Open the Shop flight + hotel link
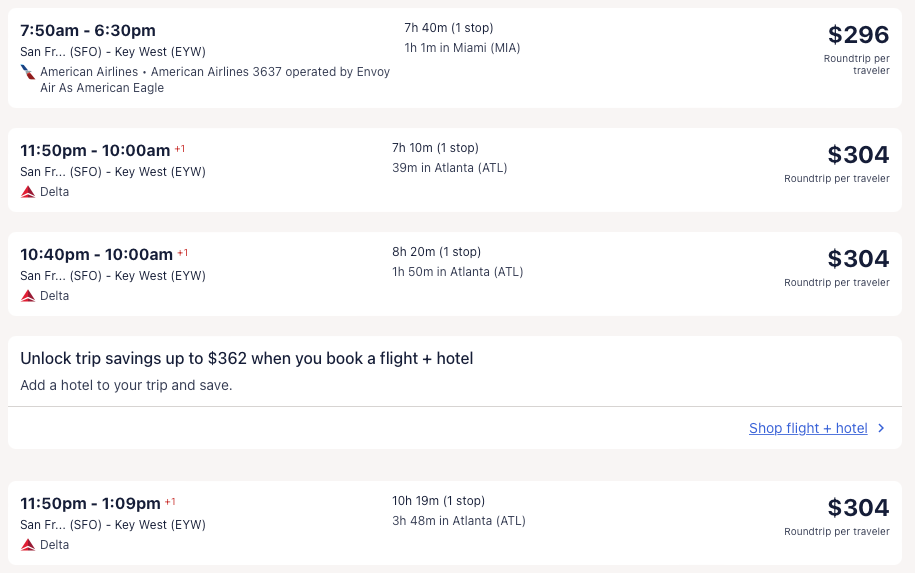Image resolution: width=915 pixels, height=573 pixels. click(808, 428)
